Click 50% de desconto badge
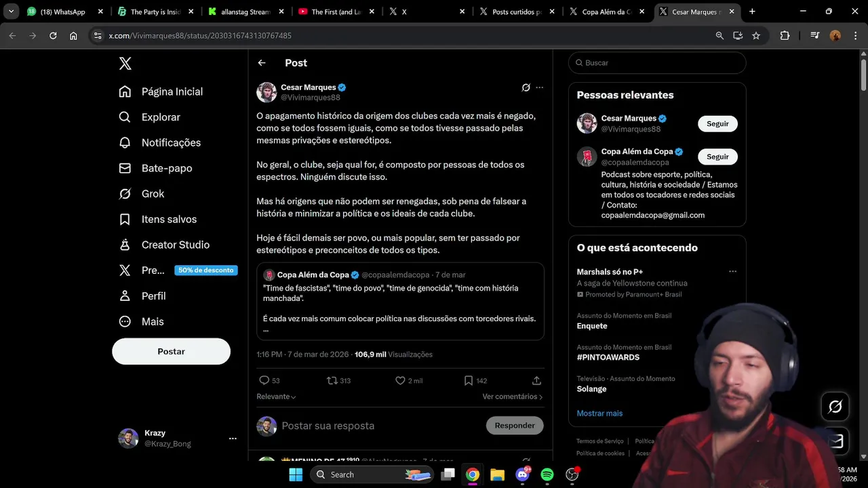Image resolution: width=868 pixels, height=488 pixels. pyautogui.click(x=206, y=270)
